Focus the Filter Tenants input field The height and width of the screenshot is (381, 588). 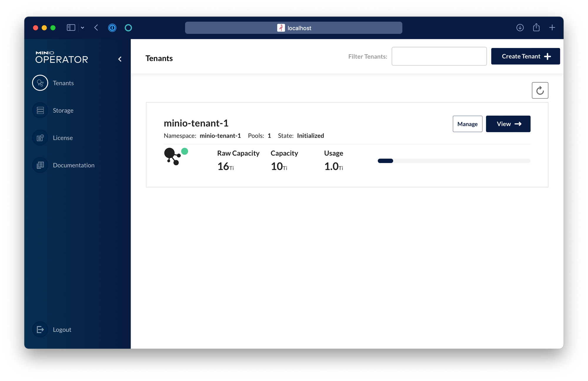point(439,56)
